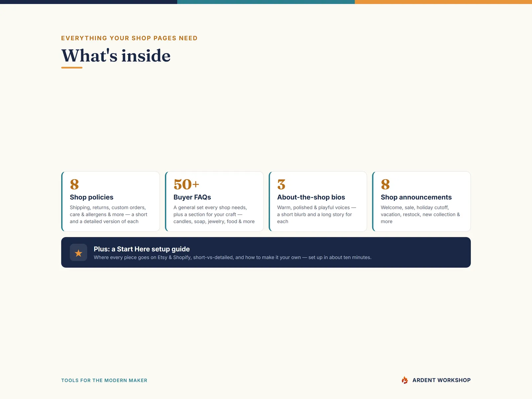Image resolution: width=532 pixels, height=399 pixels.
Task: Click 'TOOLS FOR THE MODERN MAKER' footer text
Action: (104, 380)
